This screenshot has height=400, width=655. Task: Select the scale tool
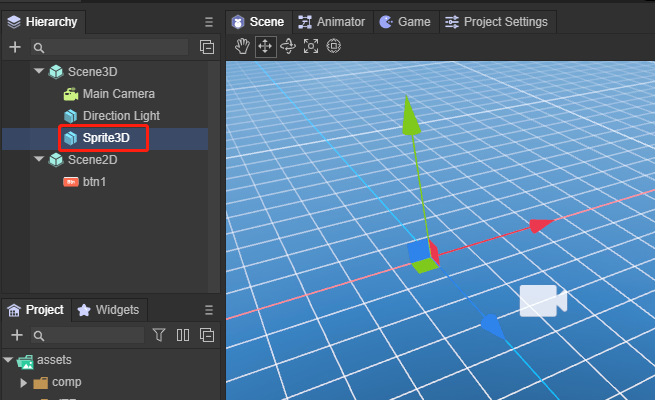(311, 46)
